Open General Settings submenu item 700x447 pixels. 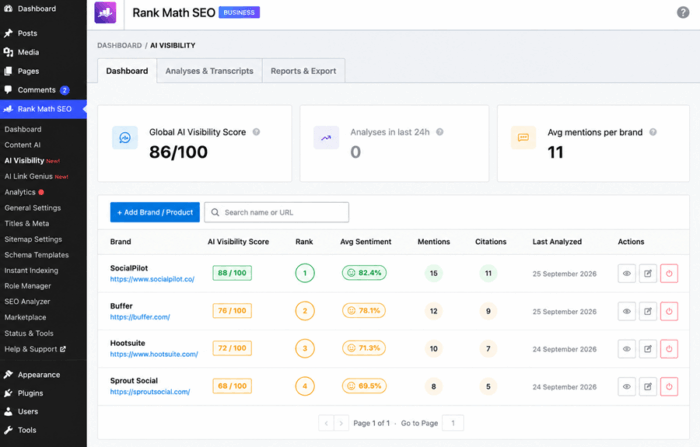click(33, 208)
